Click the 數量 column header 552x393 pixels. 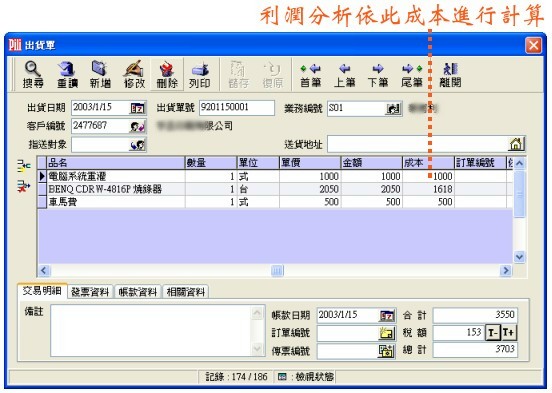(x=211, y=163)
